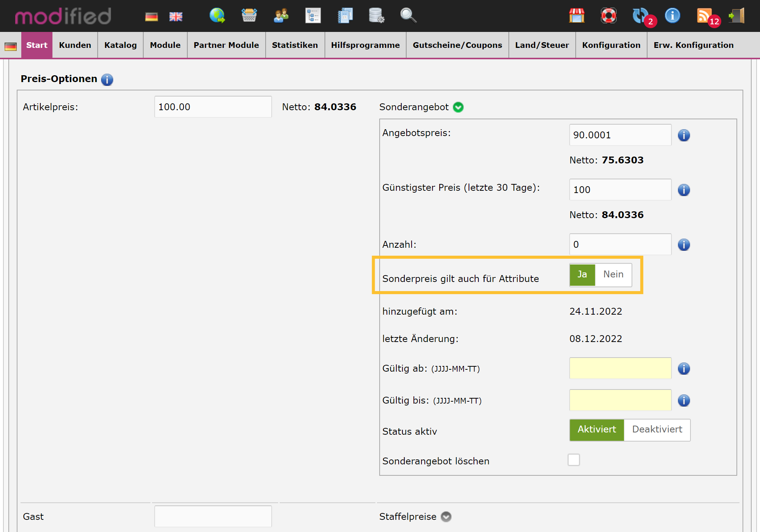The image size is (760, 532).
Task: Open the shop frontend preview icon
Action: 577,16
